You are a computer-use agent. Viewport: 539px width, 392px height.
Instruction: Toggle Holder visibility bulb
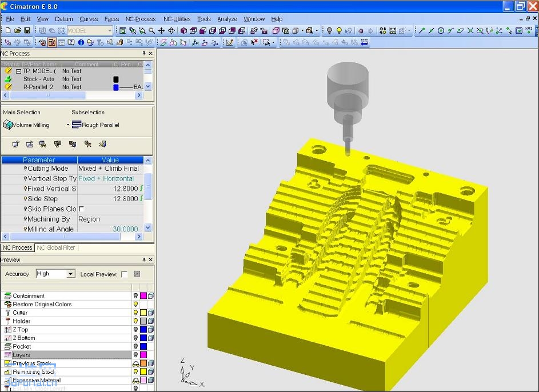[x=135, y=321]
